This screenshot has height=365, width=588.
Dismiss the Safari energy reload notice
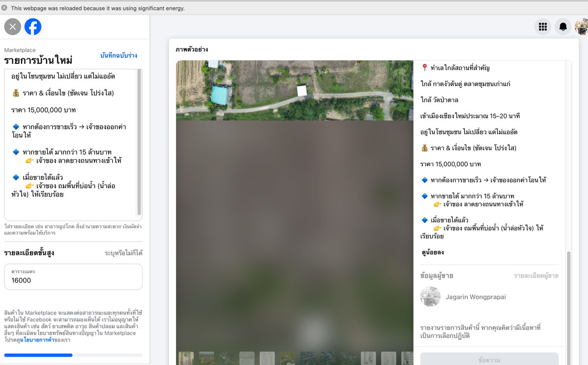click(x=4, y=8)
